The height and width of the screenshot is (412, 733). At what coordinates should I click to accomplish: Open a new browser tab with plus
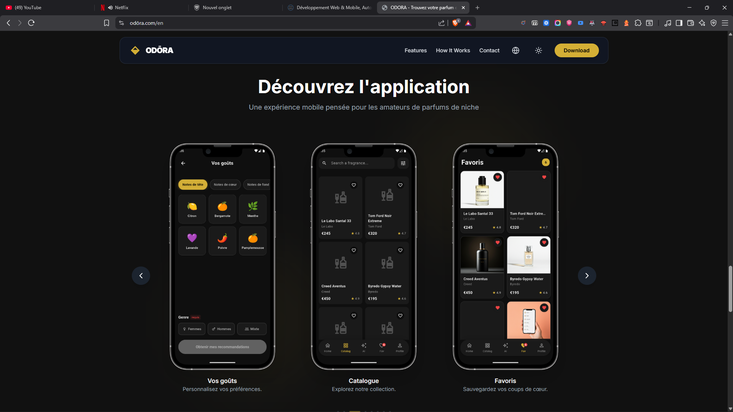(477, 7)
